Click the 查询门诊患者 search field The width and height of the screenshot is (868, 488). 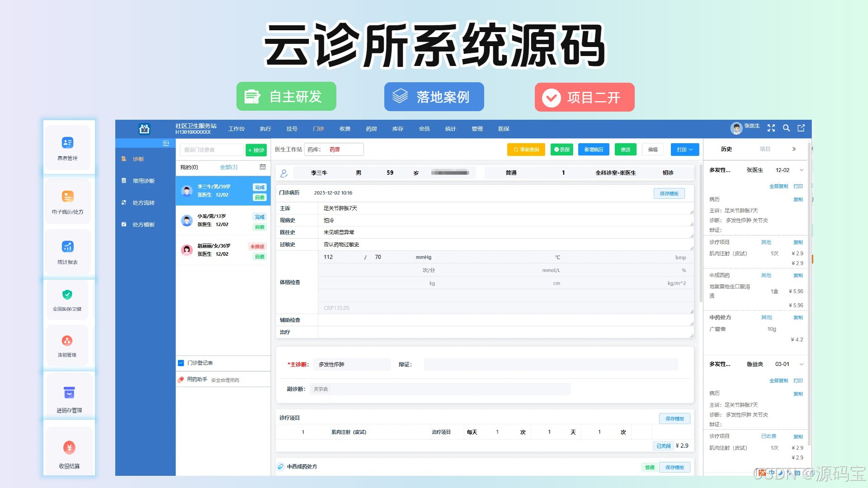pos(211,150)
